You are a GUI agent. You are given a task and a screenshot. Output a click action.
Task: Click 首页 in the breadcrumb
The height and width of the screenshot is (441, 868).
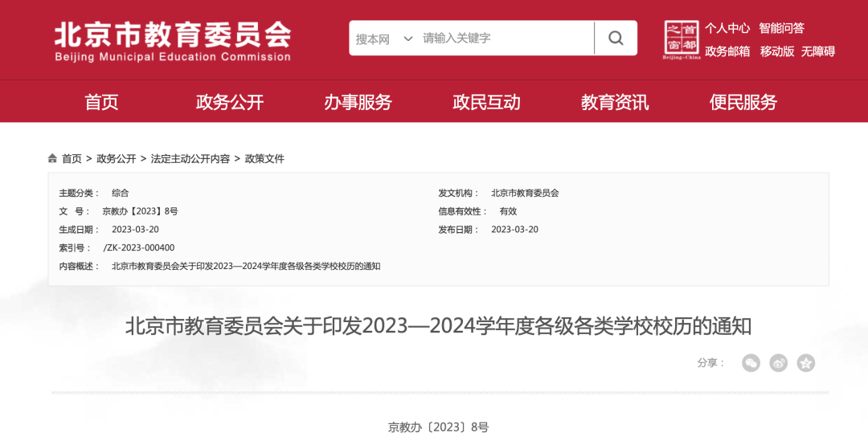click(x=72, y=159)
